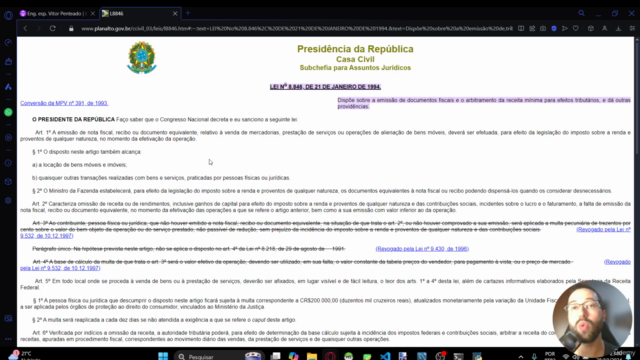Close the L8846 tab

coord(175,13)
